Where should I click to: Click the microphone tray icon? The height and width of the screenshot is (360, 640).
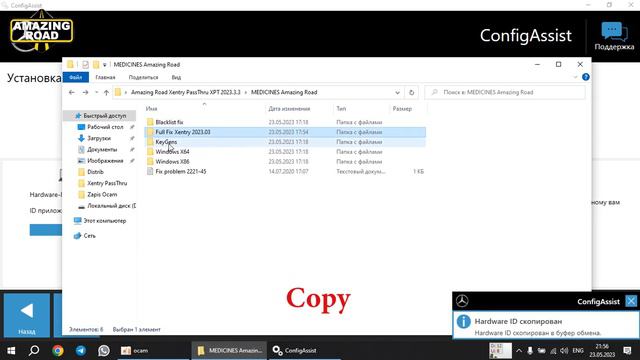point(530,351)
